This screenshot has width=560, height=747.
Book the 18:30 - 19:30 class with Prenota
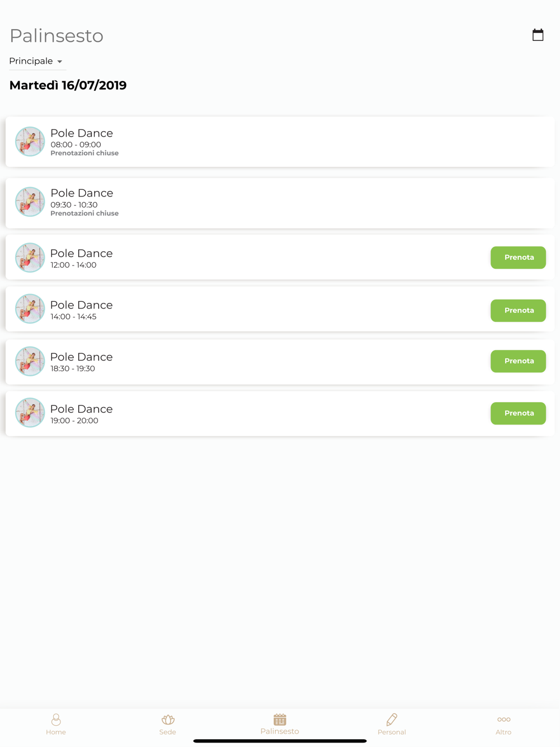tap(518, 361)
